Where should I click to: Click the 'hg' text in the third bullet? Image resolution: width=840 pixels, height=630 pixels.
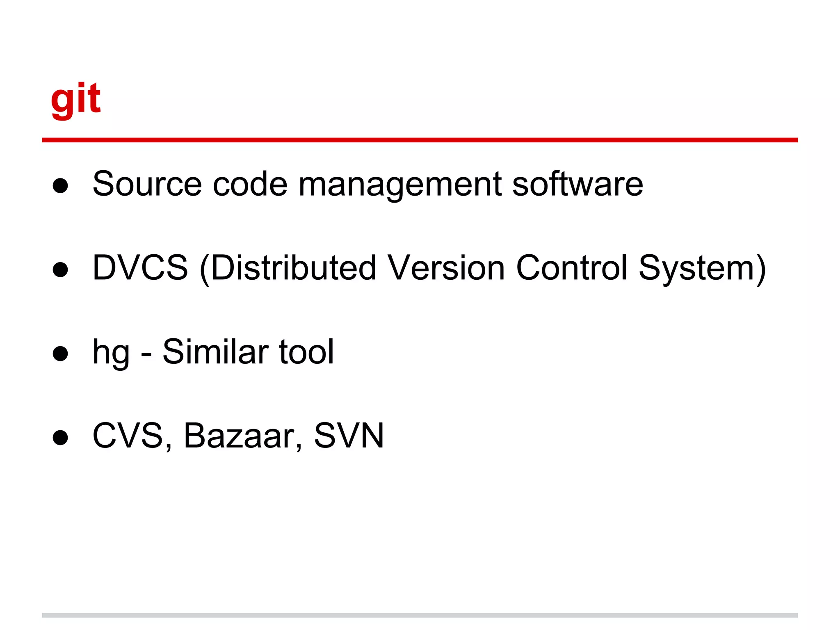[x=111, y=352]
